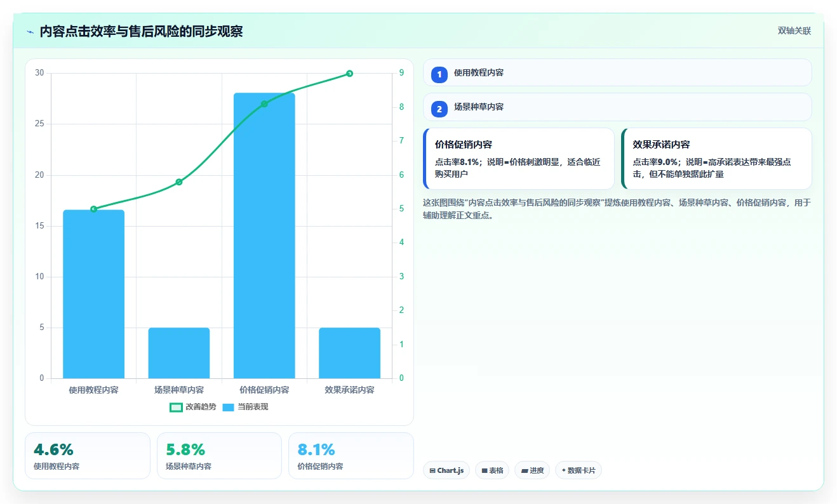837x504 pixels.
Task: Click the trend line point on 价格促销内容 bar
Action: click(264, 104)
